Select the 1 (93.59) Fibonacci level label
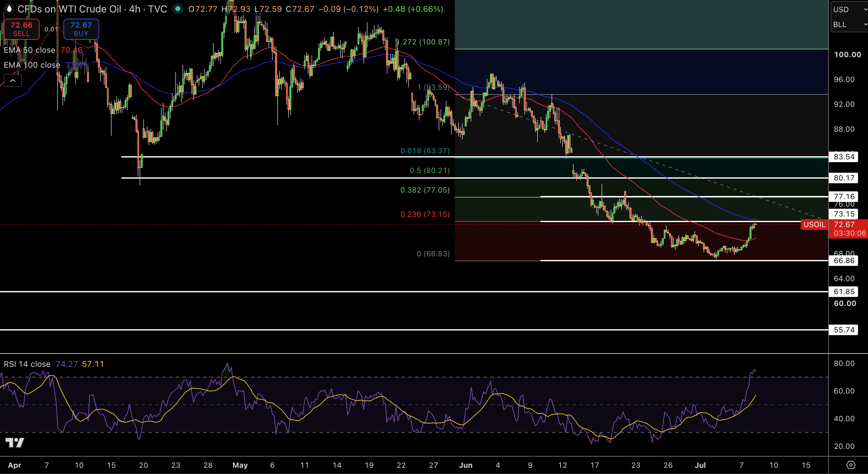This screenshot has height=474, width=868. (x=433, y=87)
